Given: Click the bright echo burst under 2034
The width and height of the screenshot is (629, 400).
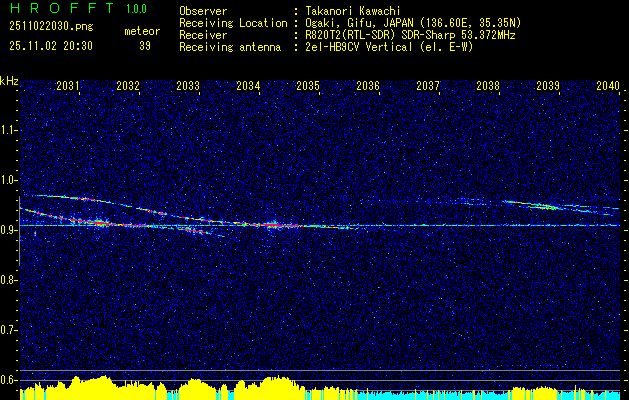Looking at the screenshot, I should point(273,225).
